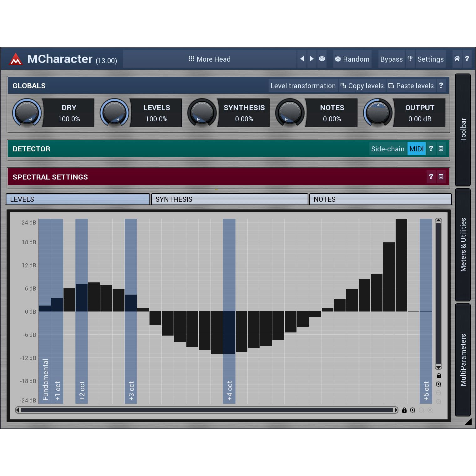
Task: Click the vertical zoom lock icon
Action: pos(439,375)
